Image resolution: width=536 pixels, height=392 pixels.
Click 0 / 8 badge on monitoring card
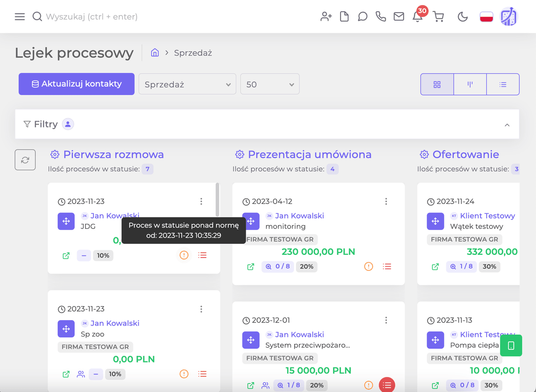click(278, 267)
